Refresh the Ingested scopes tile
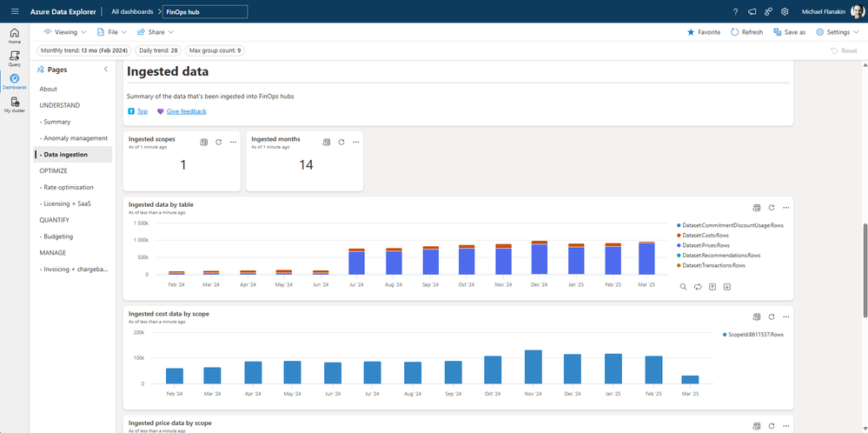Viewport: 868px width, 433px height. tap(218, 142)
